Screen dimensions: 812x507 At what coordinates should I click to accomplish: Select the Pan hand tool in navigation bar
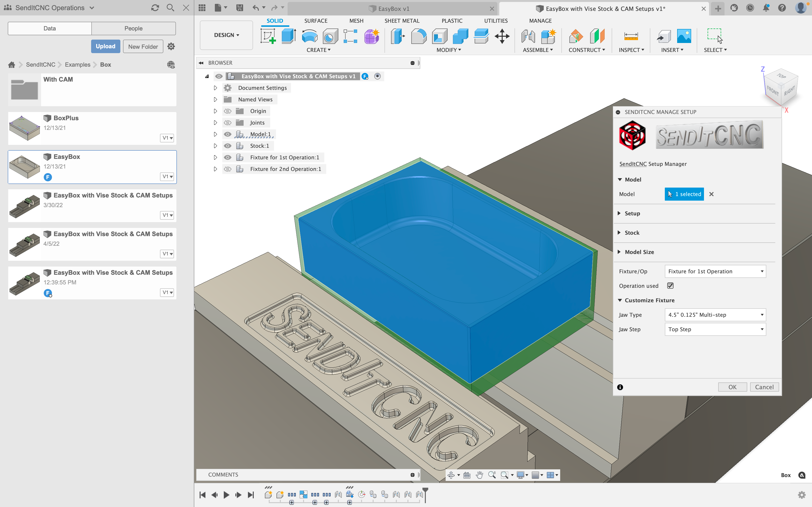tap(479, 475)
